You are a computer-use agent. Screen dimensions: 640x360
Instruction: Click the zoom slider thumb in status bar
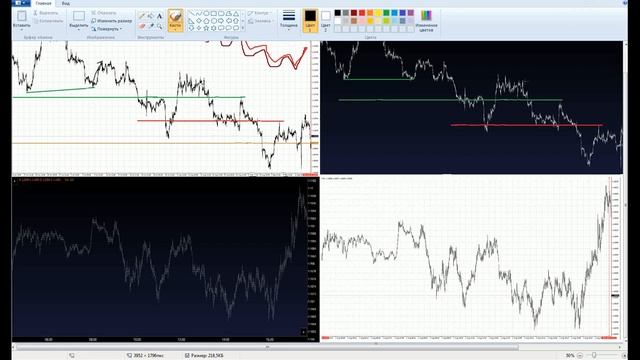594,356
